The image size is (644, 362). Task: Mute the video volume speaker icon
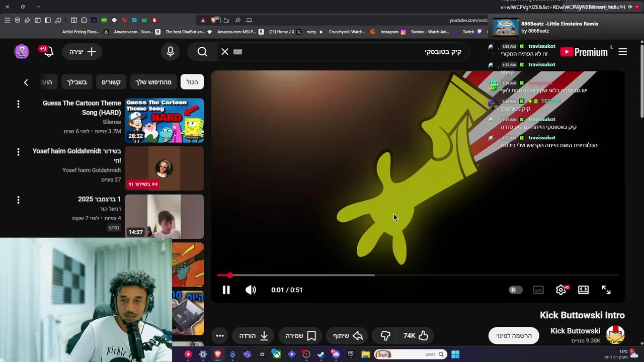pyautogui.click(x=251, y=290)
